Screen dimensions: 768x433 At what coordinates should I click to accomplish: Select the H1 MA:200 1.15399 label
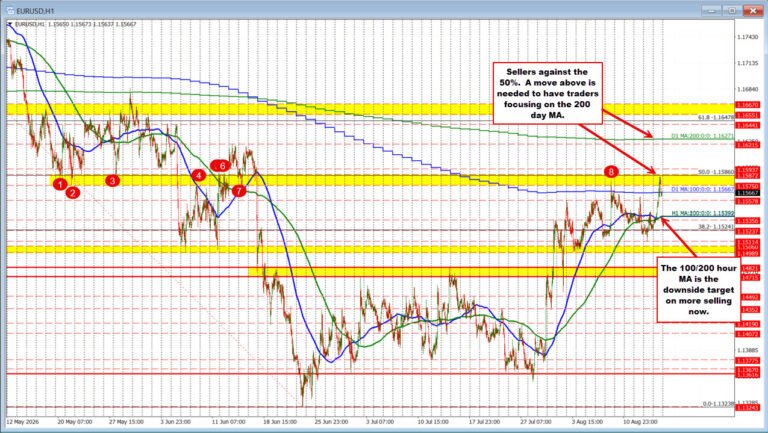(x=702, y=213)
